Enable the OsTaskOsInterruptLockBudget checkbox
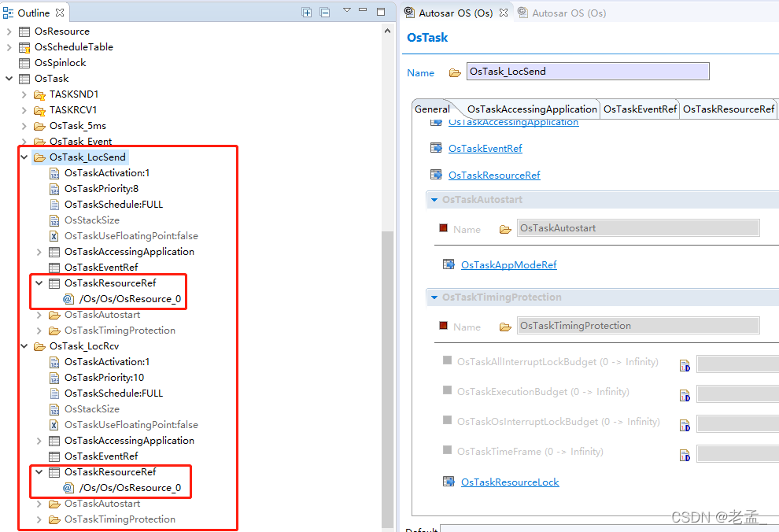779x532 pixels. 447,419
